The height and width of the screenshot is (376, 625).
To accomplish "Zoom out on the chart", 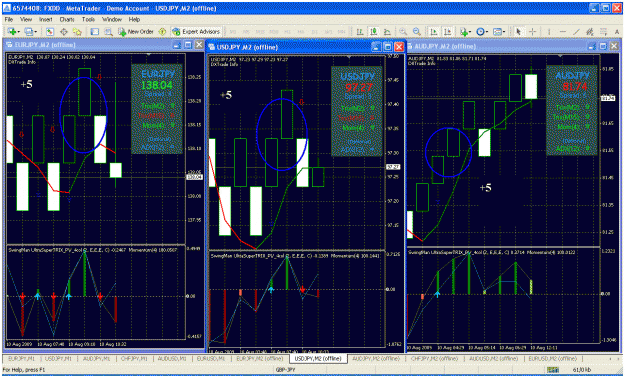I will (417, 31).
